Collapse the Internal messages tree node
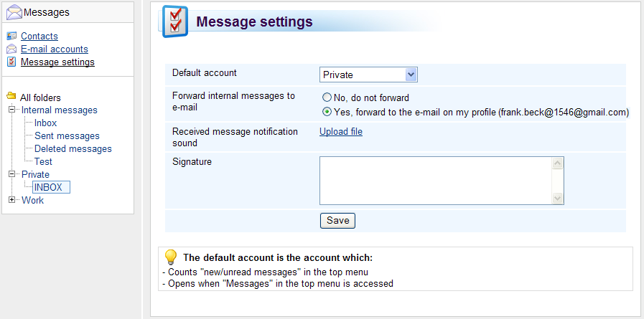 [12, 110]
